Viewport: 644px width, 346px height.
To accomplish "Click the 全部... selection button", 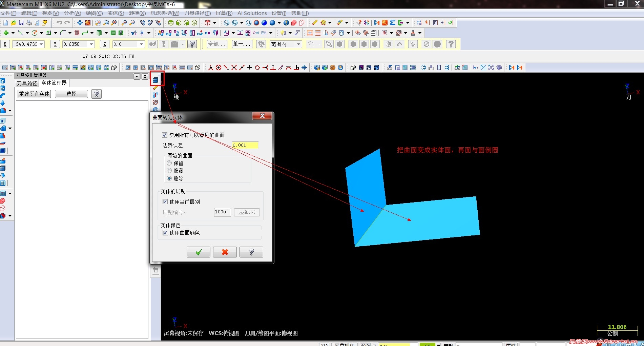I will pos(217,44).
